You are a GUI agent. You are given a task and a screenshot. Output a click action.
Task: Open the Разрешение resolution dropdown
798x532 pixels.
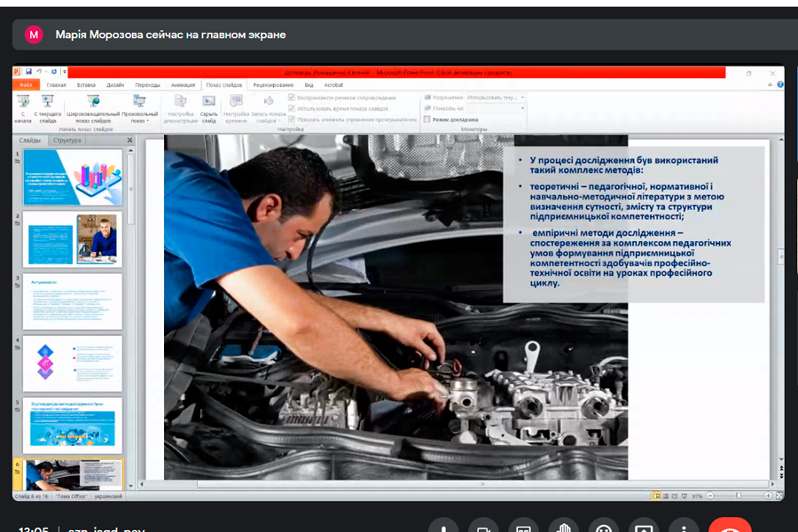click(x=496, y=97)
